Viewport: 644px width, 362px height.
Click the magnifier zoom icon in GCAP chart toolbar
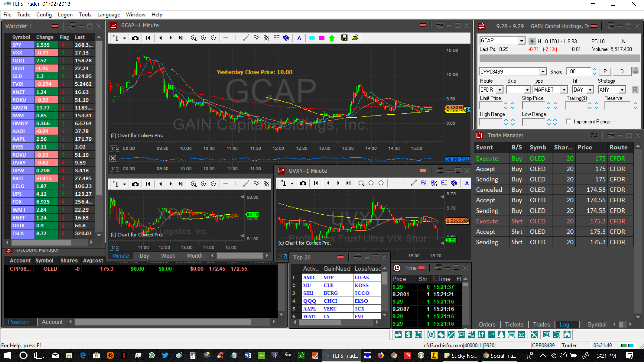click(194, 38)
